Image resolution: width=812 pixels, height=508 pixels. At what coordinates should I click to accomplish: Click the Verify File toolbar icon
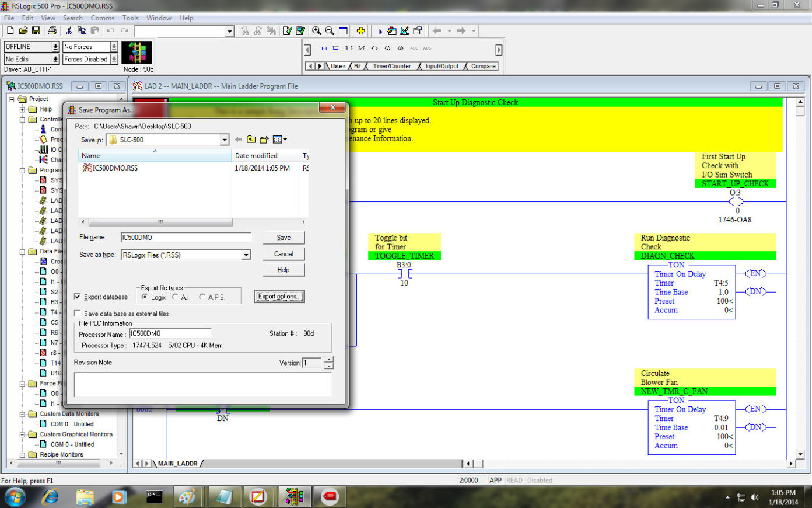pyautogui.click(x=286, y=30)
